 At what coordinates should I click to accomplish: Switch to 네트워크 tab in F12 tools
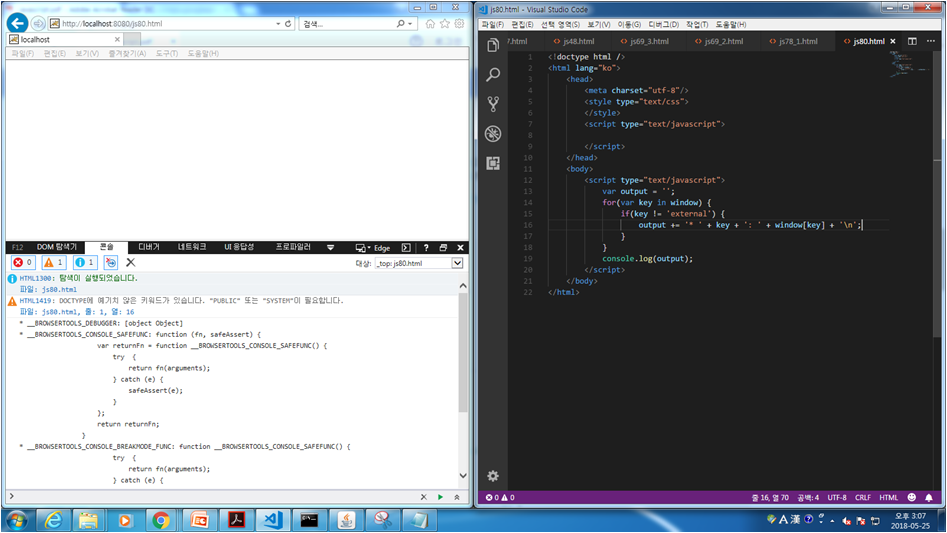pyautogui.click(x=192, y=247)
